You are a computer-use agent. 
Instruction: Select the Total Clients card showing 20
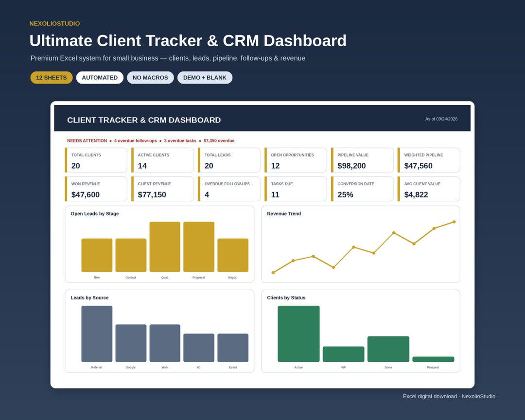96,160
